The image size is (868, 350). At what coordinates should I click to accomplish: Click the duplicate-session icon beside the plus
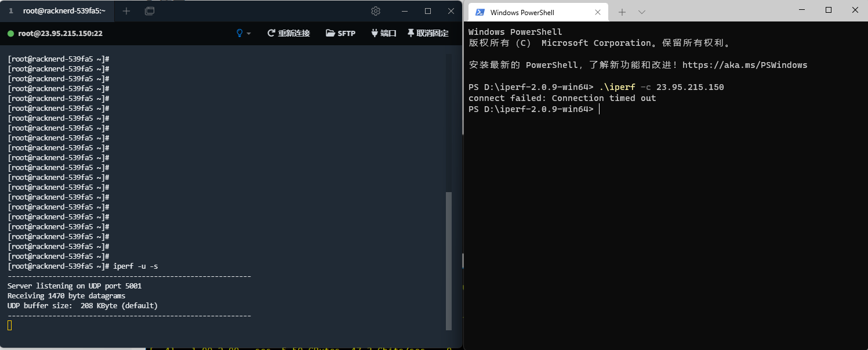point(149,10)
